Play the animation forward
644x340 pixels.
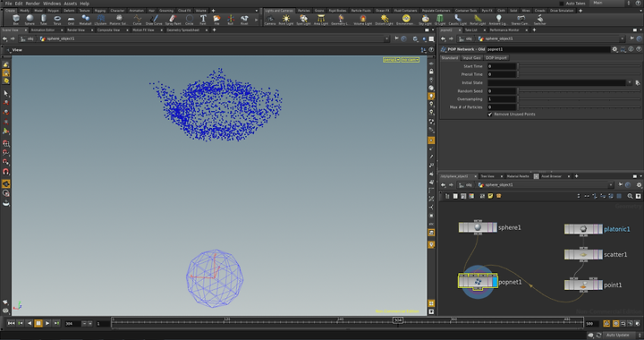[x=47, y=324]
